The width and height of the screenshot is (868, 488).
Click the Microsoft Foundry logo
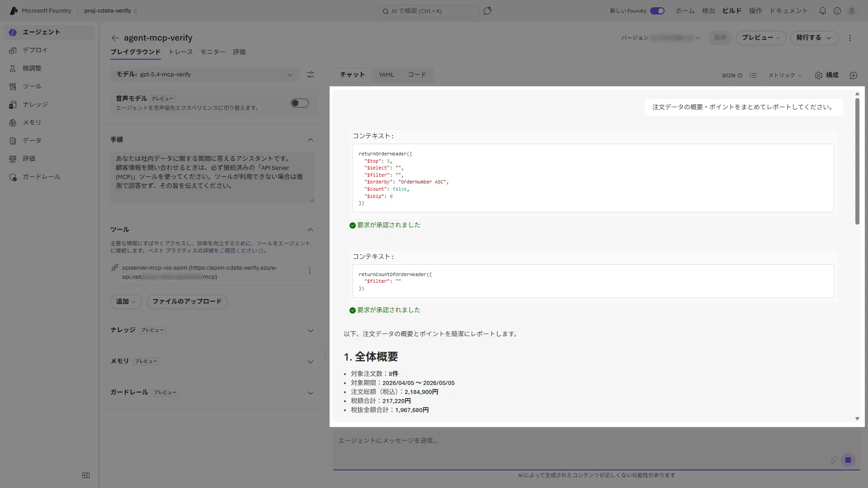point(14,11)
